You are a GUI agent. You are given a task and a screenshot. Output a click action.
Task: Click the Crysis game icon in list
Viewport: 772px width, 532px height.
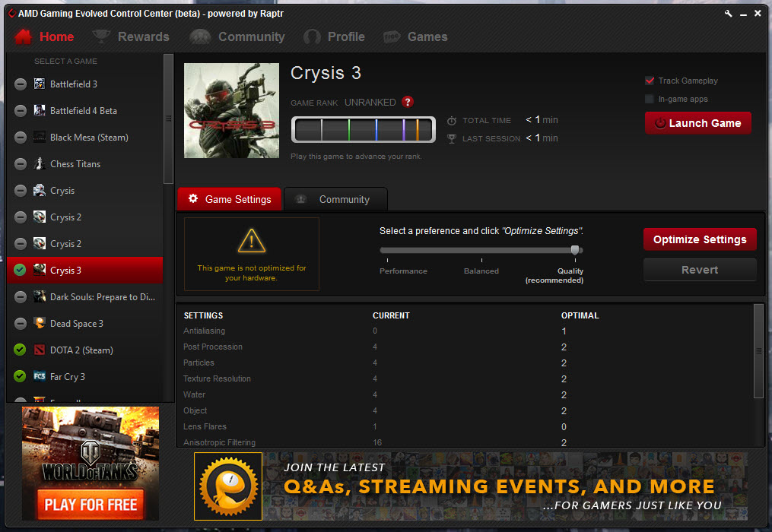pyautogui.click(x=40, y=190)
